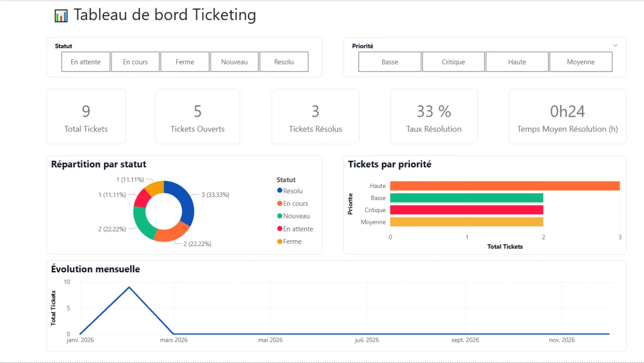Select the juil. 2026 axis label

[367, 340]
